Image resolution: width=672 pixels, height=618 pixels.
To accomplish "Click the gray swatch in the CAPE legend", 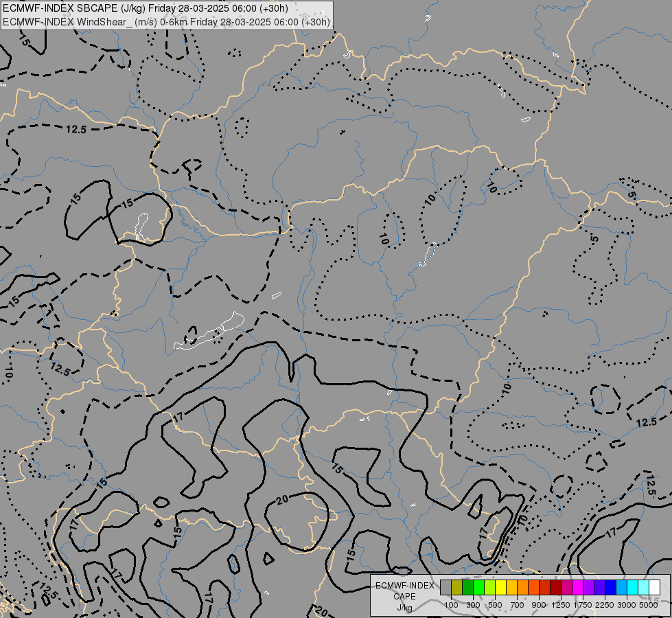I will [445, 587].
